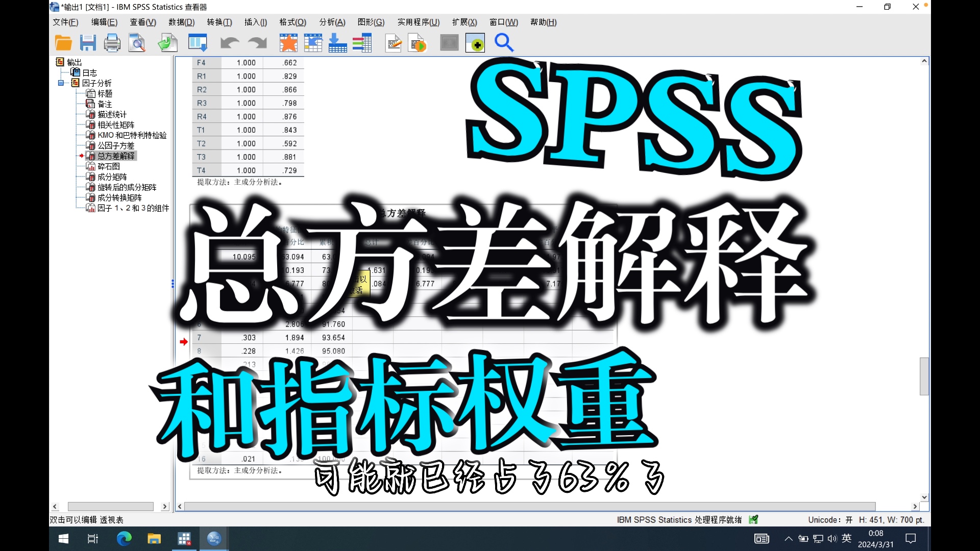Click the grey Designate window icon
The height and width of the screenshot is (551, 980).
(x=449, y=43)
